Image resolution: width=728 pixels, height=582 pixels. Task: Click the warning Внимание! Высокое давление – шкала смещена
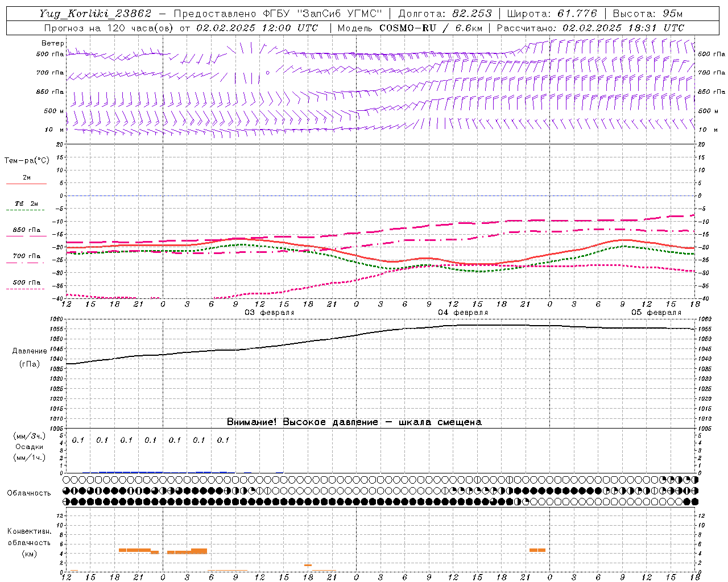tap(354, 422)
